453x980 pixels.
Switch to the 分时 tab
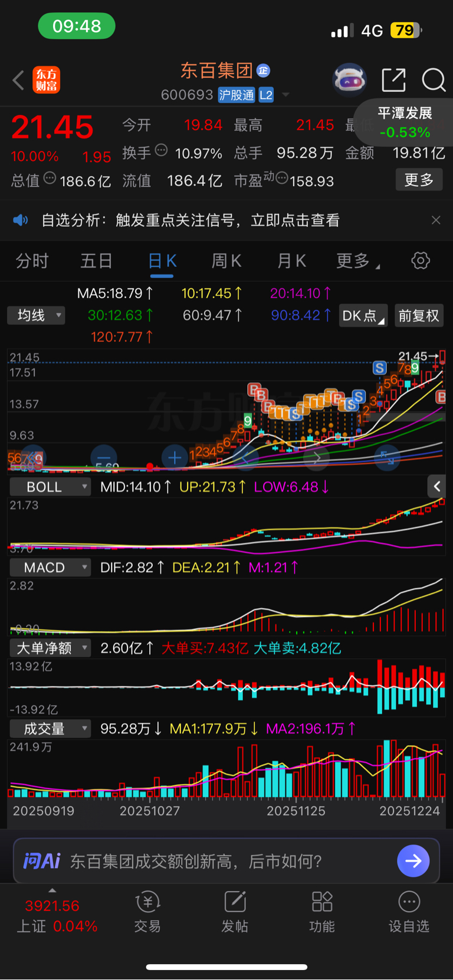point(32,260)
